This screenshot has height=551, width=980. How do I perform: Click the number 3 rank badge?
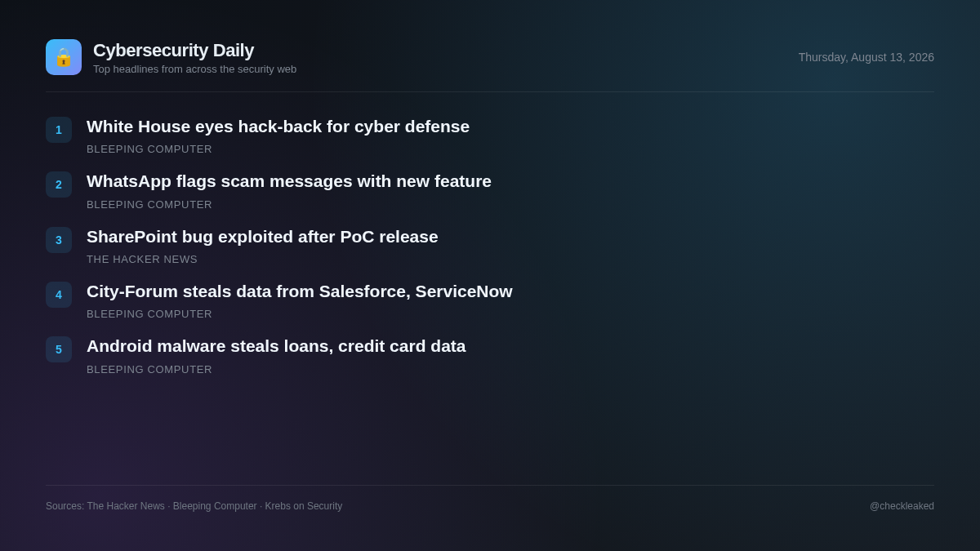59,240
